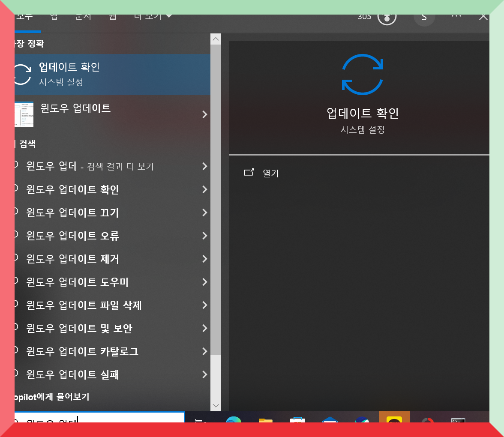Expand the 윈도우 업데이트 카탈로그 arrow
The image size is (504, 437).
(x=204, y=351)
